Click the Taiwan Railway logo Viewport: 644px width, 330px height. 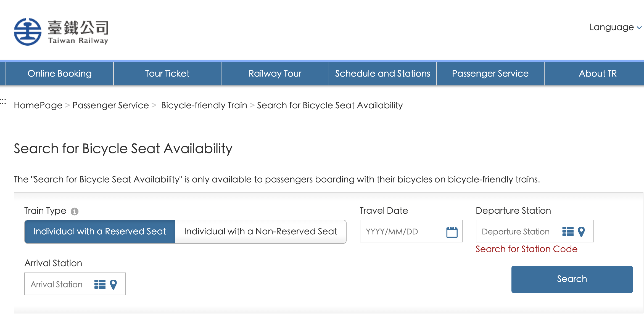pos(61,32)
